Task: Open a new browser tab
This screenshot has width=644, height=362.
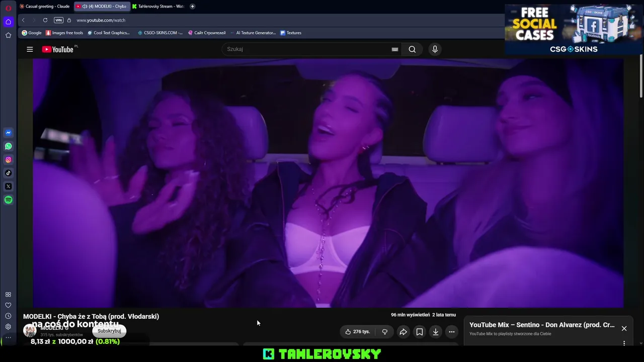Action: click(x=192, y=7)
